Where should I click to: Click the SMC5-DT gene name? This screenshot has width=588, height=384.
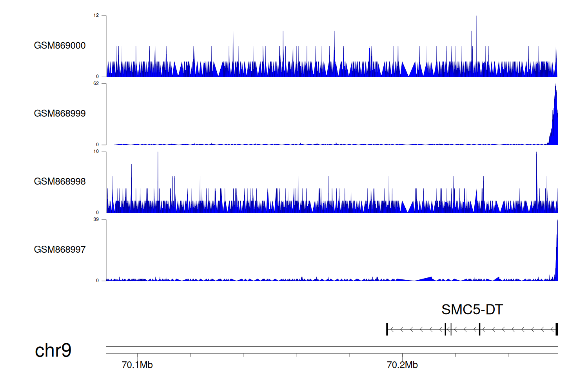coord(472,310)
